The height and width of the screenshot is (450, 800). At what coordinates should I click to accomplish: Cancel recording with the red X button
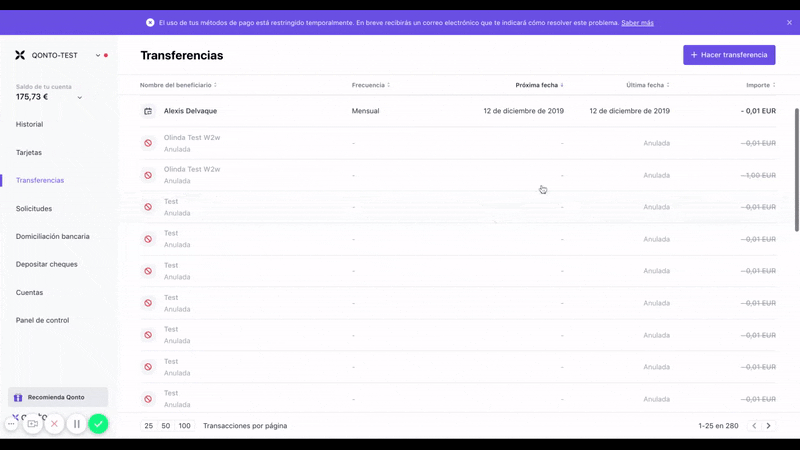54,423
